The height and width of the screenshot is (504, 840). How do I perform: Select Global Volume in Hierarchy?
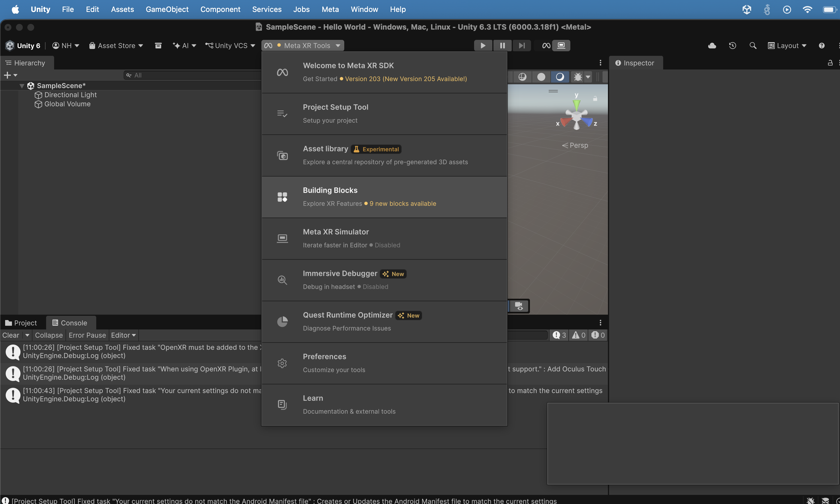click(x=67, y=104)
